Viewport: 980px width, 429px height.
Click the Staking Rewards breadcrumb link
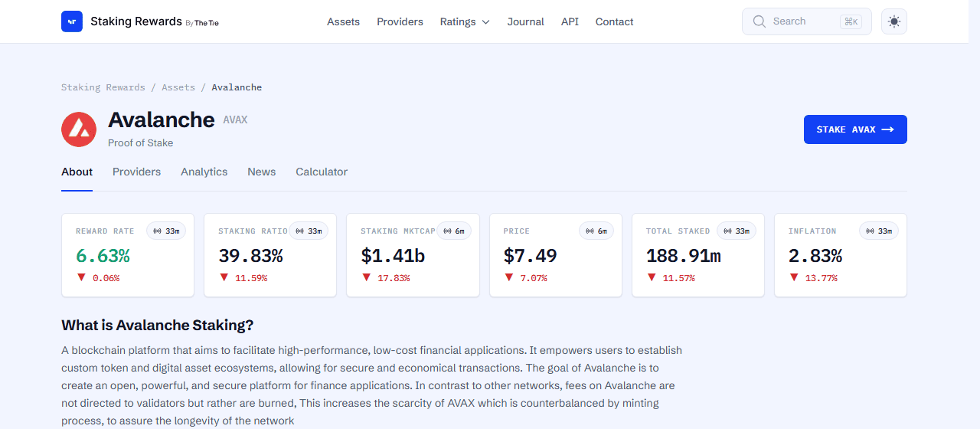point(103,87)
